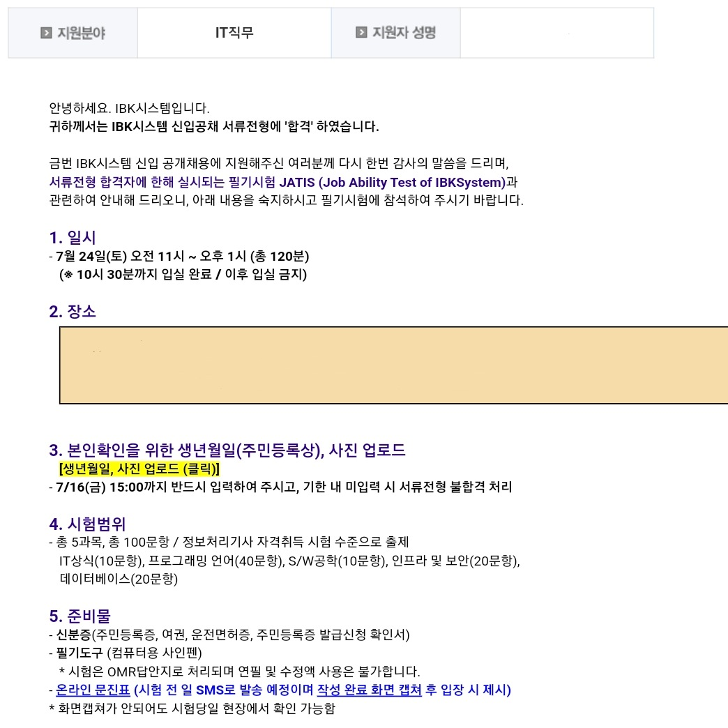Screen dimensions: 728x728
Task: Click the 신분증(주민등록증, 여권...) line
Action: [229, 635]
